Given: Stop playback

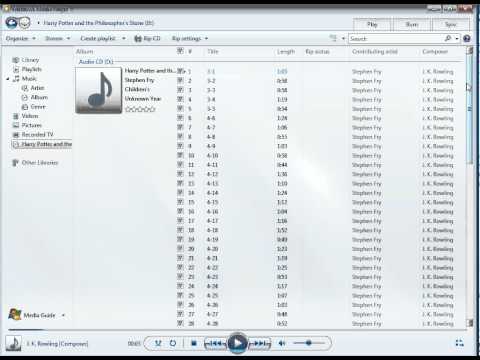Looking at the screenshot, I should [194, 343].
